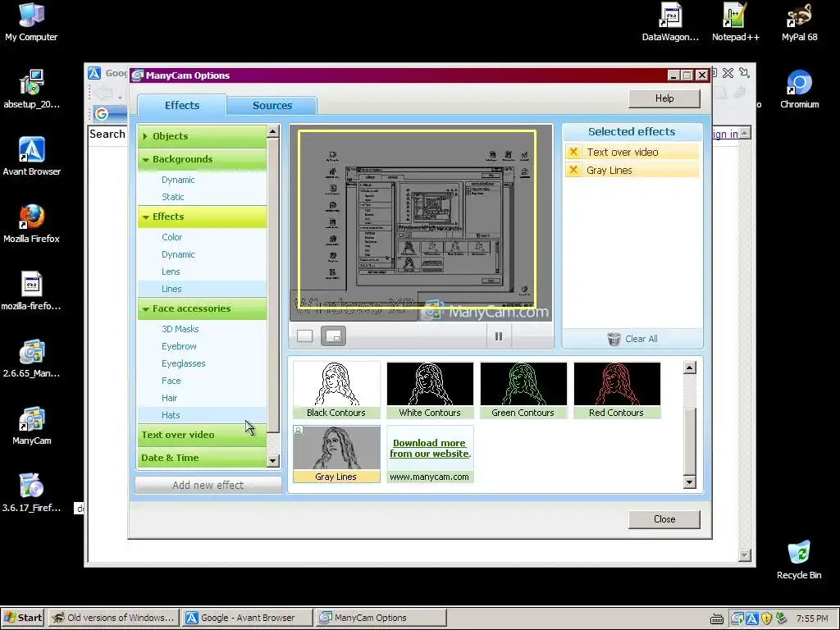Remove the Text over video selected effect
This screenshot has height=630, width=840.
click(x=573, y=152)
